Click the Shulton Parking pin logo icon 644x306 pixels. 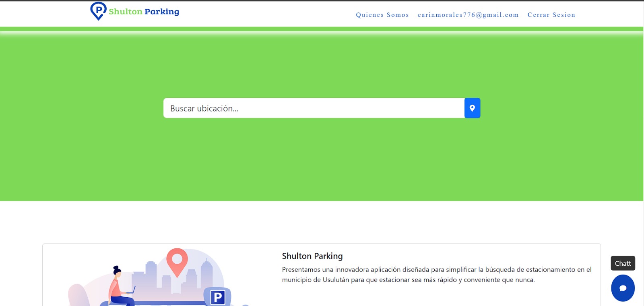pos(98,11)
